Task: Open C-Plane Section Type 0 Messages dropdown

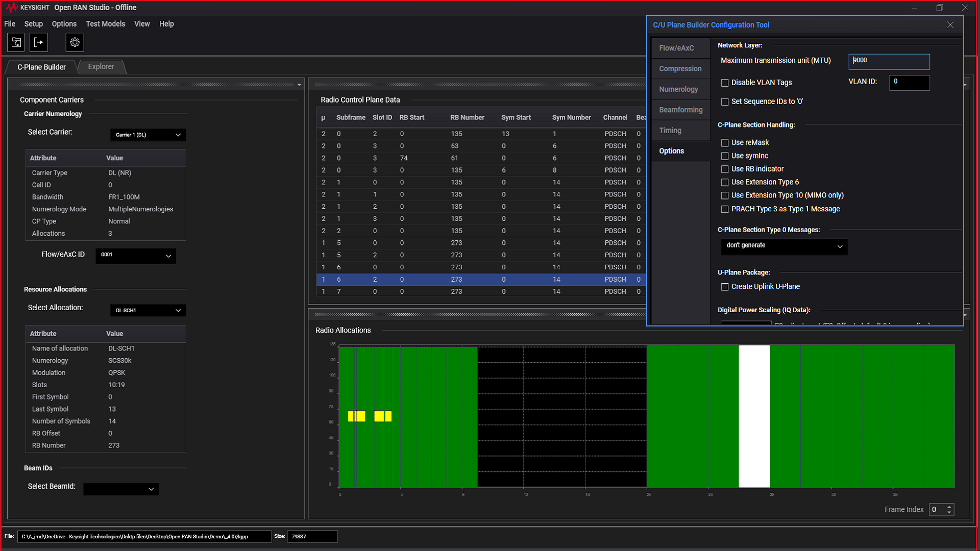Action: click(x=783, y=246)
